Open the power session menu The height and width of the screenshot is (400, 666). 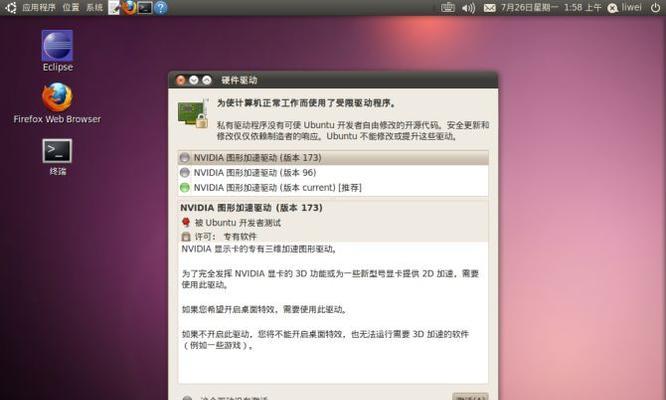[655, 8]
